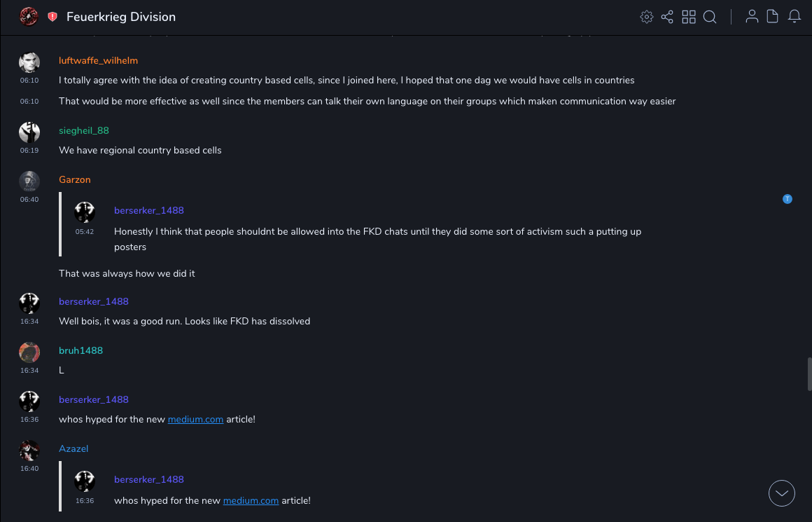Open the user profile icon
Viewport: 812px width, 522px height.
(x=752, y=17)
